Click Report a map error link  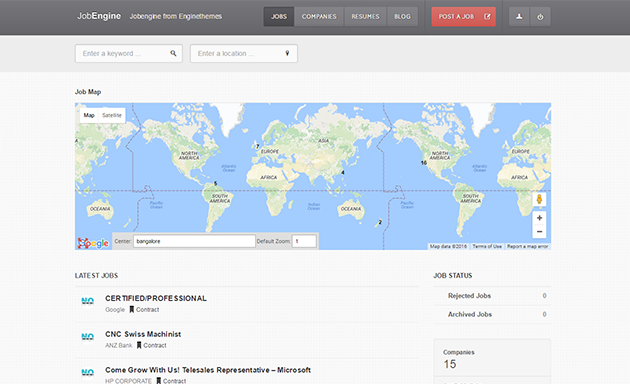528,246
